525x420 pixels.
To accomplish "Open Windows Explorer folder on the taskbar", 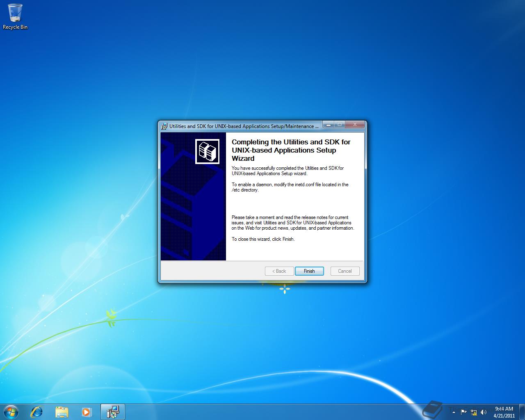I will (62, 412).
